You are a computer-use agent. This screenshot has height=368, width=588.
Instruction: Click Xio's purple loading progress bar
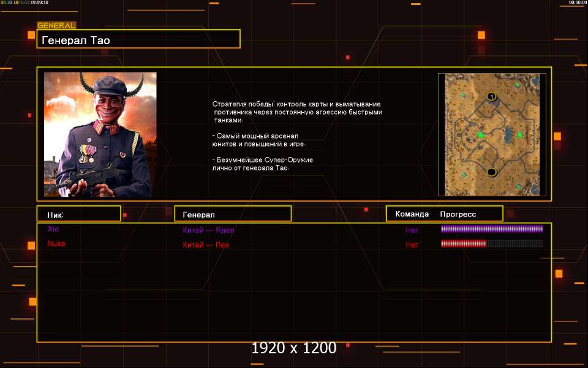coord(492,229)
